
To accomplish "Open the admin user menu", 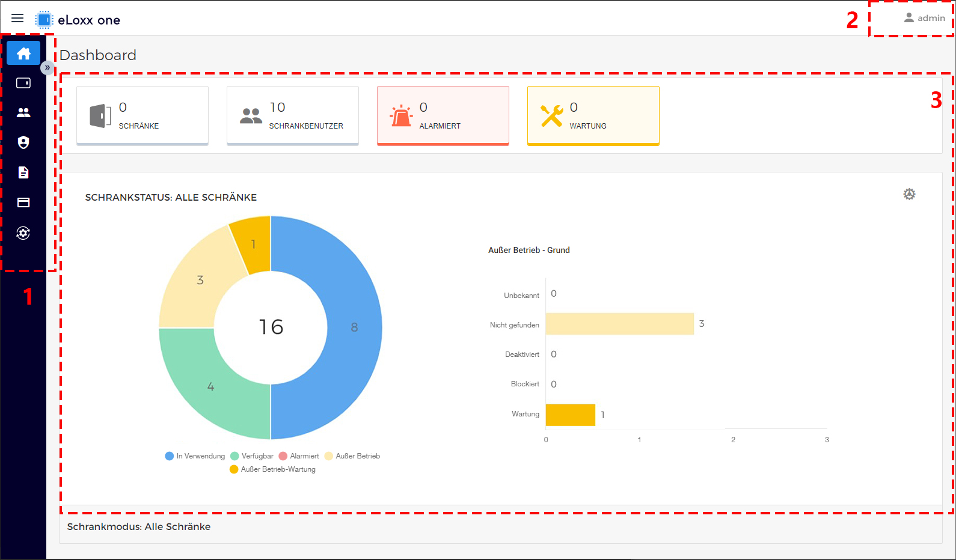I will click(924, 18).
